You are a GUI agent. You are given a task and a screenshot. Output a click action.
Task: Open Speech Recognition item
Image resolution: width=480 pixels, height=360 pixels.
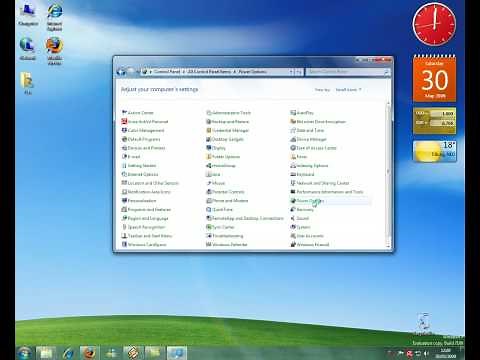click(143, 227)
